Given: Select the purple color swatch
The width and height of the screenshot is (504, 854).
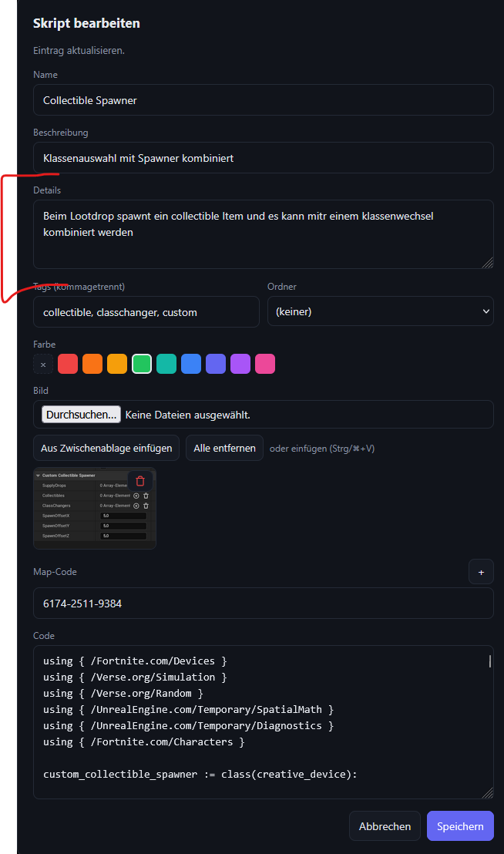Looking at the screenshot, I should 240,364.
